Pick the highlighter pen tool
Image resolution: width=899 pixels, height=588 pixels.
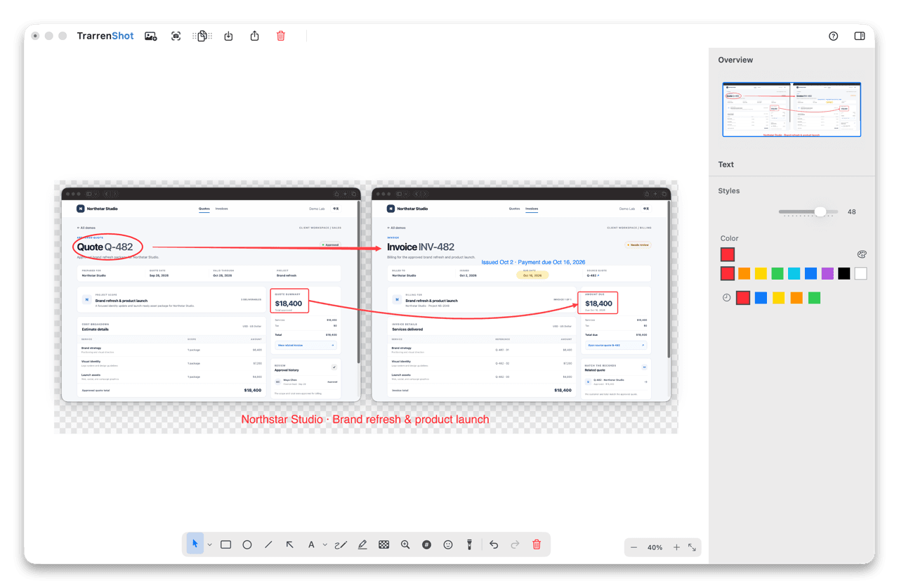pos(362,544)
